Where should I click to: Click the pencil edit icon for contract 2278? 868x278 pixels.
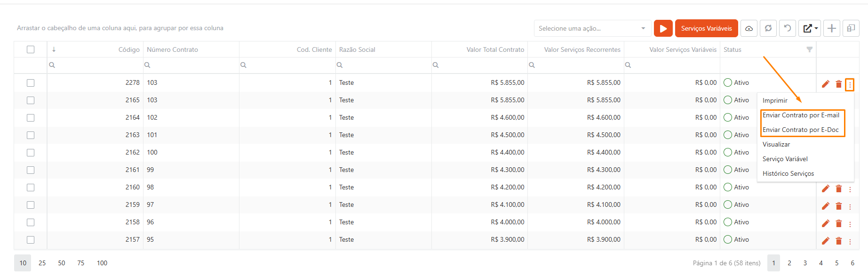(x=826, y=84)
